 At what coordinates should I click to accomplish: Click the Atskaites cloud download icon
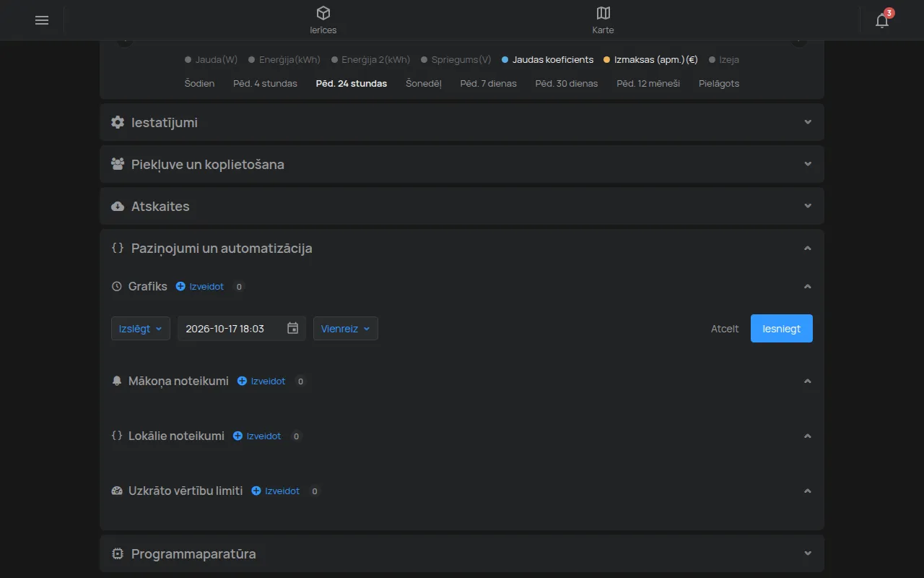(118, 207)
